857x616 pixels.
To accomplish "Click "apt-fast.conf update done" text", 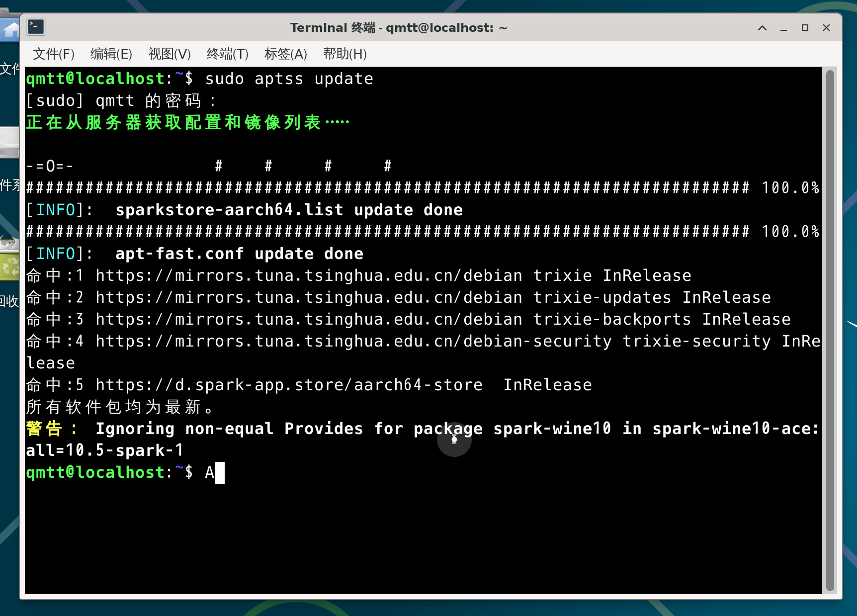I will [x=239, y=254].
